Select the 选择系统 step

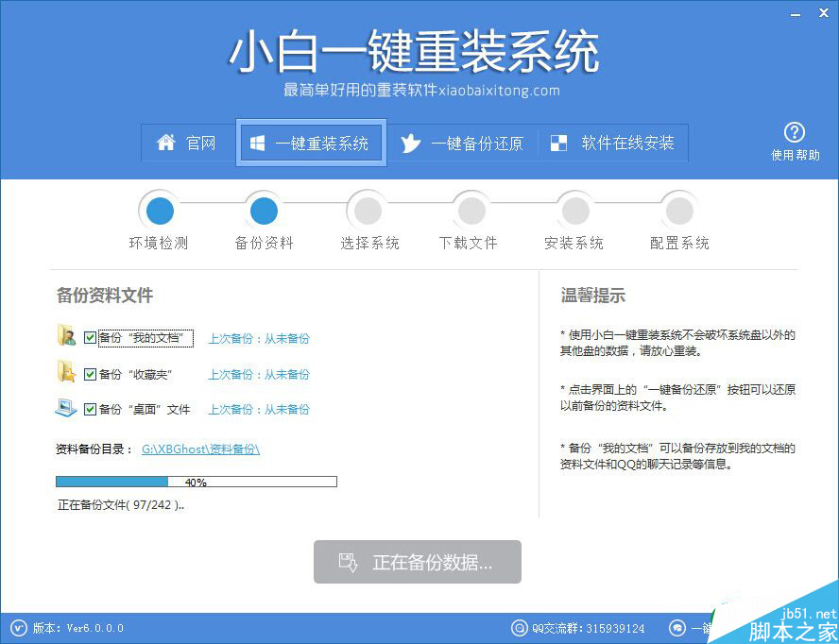click(367, 210)
